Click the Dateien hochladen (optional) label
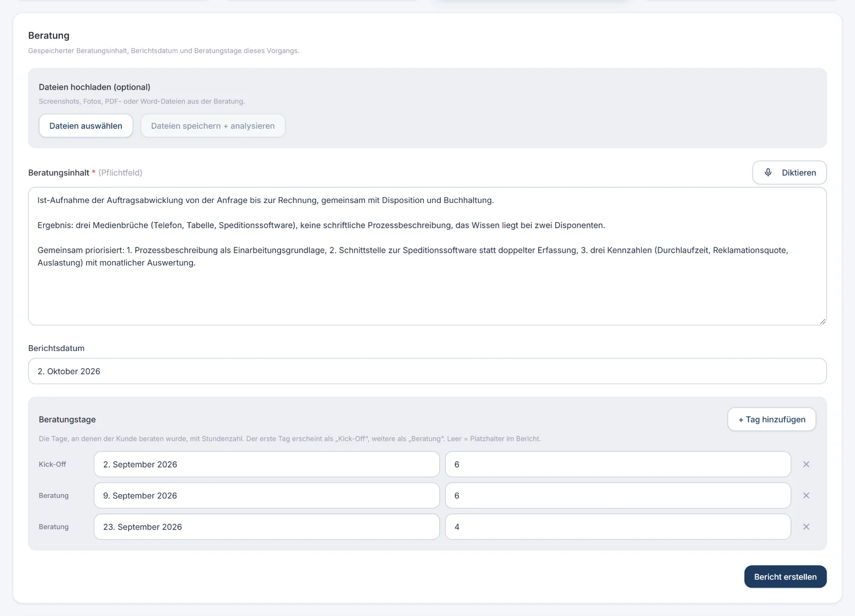This screenshot has width=855, height=616. (x=95, y=87)
